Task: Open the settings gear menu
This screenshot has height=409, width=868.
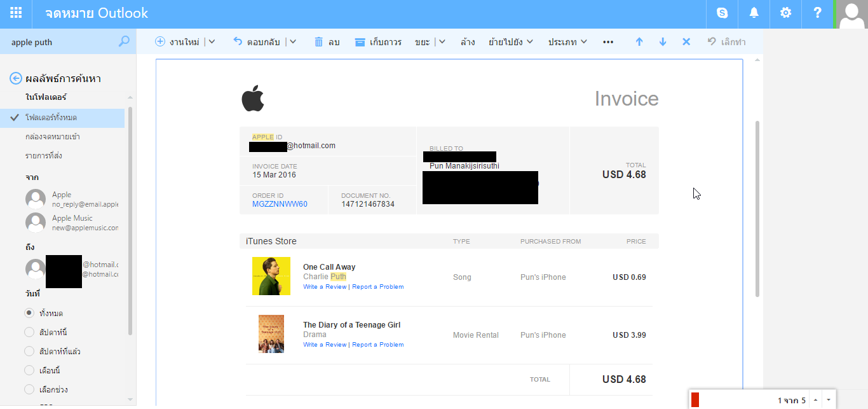Action: (x=786, y=13)
